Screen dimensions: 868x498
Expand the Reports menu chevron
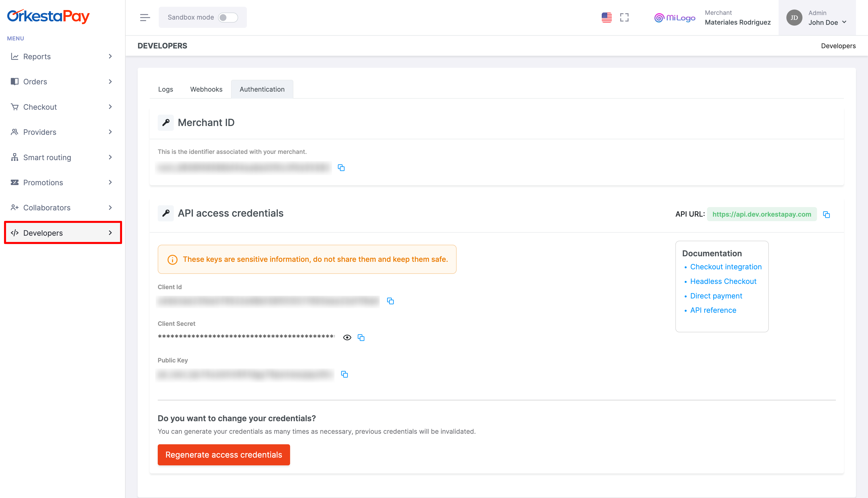coord(110,56)
